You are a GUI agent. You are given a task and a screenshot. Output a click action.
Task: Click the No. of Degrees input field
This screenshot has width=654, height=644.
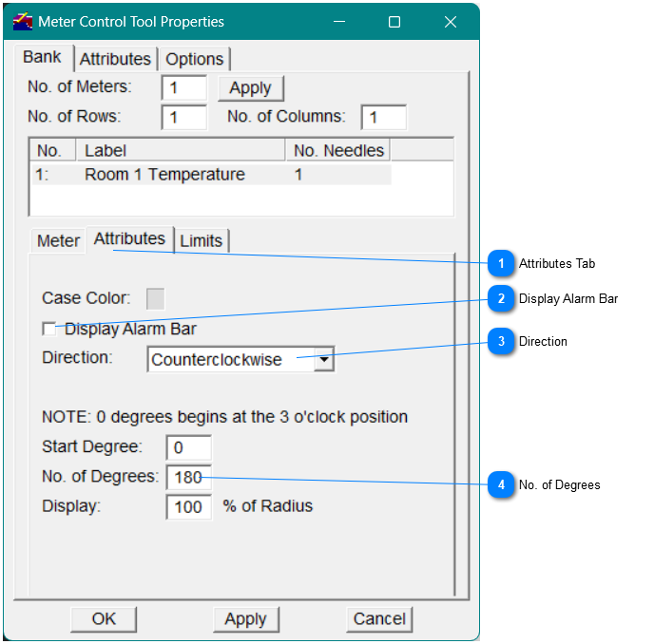[x=188, y=477]
